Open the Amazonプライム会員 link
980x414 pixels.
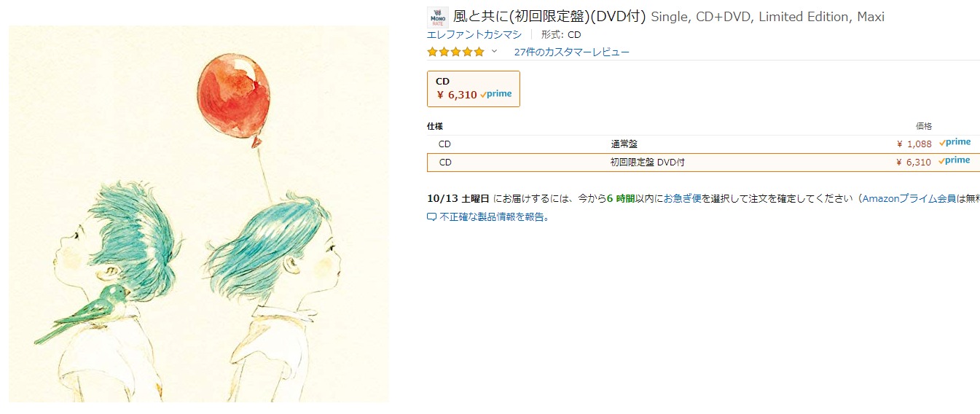point(909,198)
